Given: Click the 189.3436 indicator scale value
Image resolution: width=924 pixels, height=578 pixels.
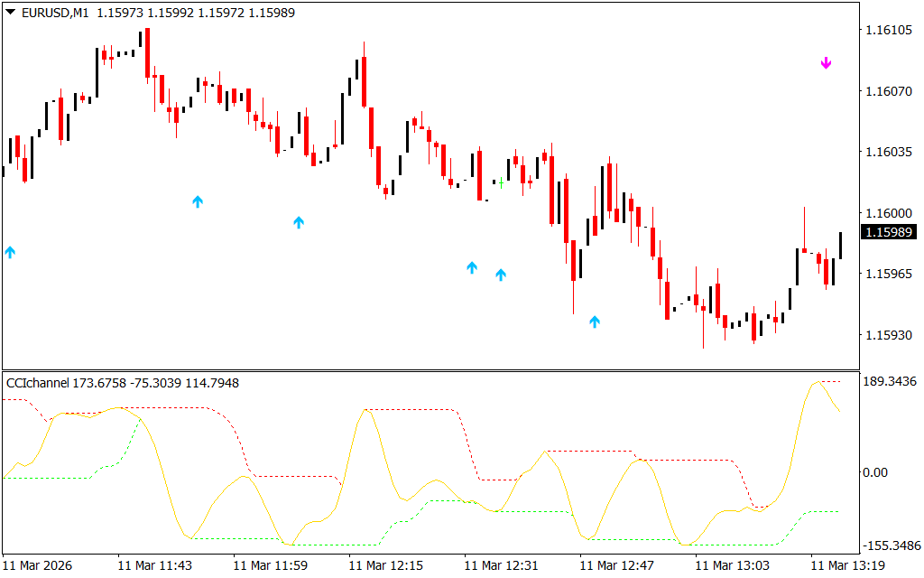Looking at the screenshot, I should tap(890, 382).
